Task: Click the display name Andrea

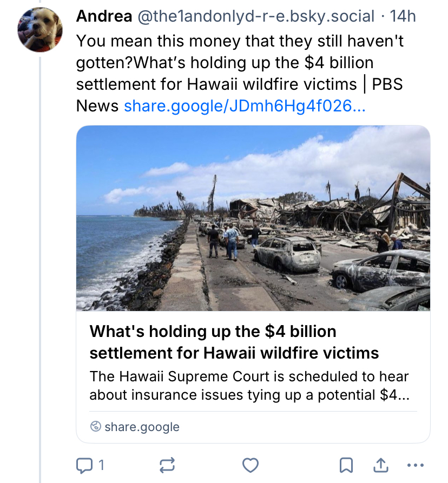Action: click(x=104, y=16)
